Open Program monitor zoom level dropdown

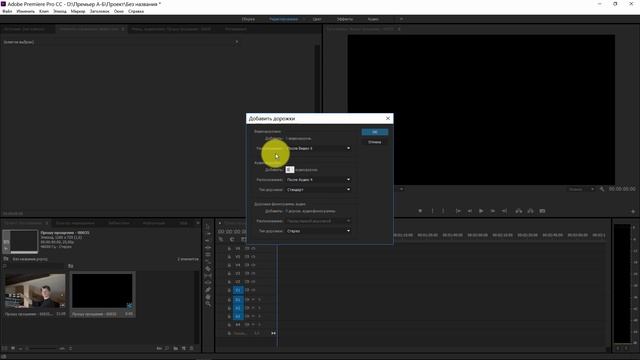pos(402,189)
